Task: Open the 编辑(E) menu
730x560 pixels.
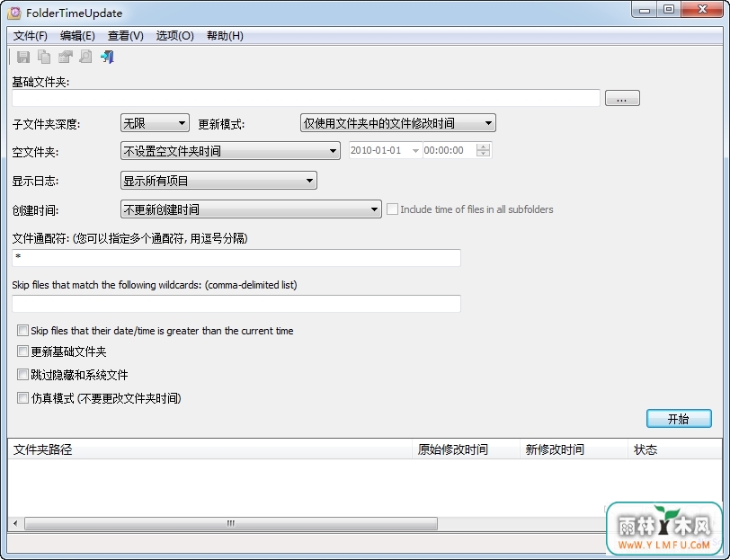Action: [x=77, y=36]
